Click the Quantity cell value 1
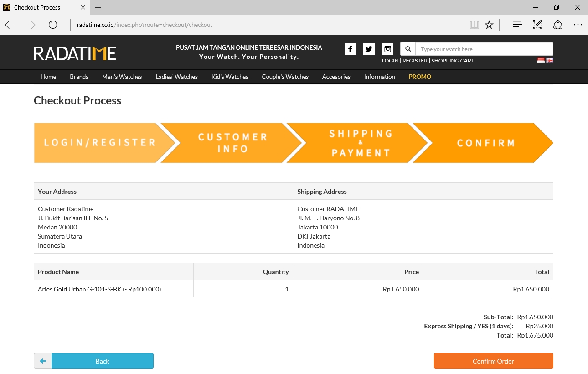 [x=287, y=289]
